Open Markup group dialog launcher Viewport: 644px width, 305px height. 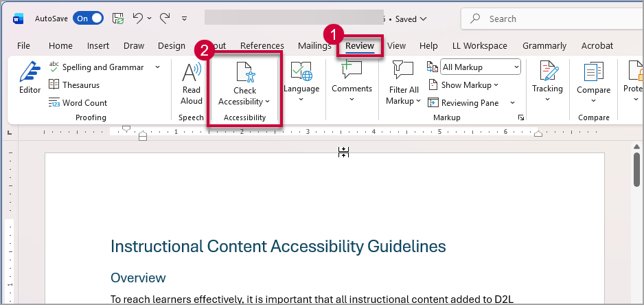(x=521, y=117)
